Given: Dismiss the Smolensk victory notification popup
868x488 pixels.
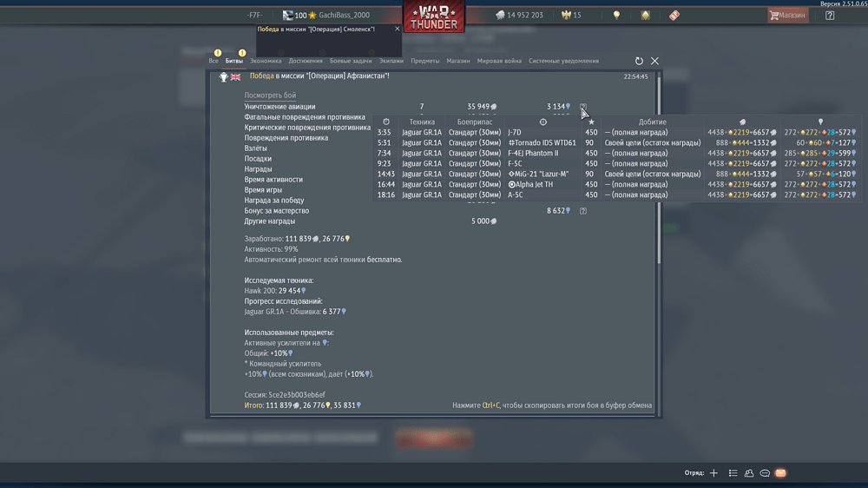Looking at the screenshot, I should point(398,29).
